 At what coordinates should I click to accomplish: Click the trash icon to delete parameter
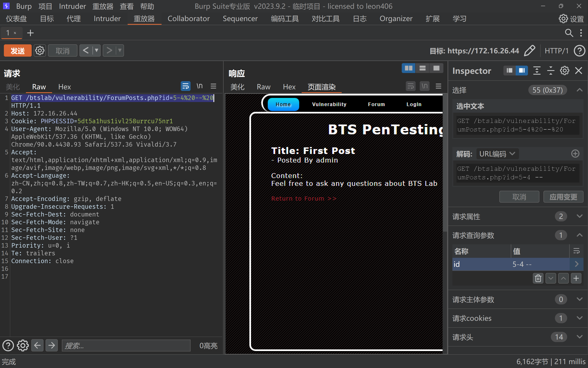click(538, 278)
